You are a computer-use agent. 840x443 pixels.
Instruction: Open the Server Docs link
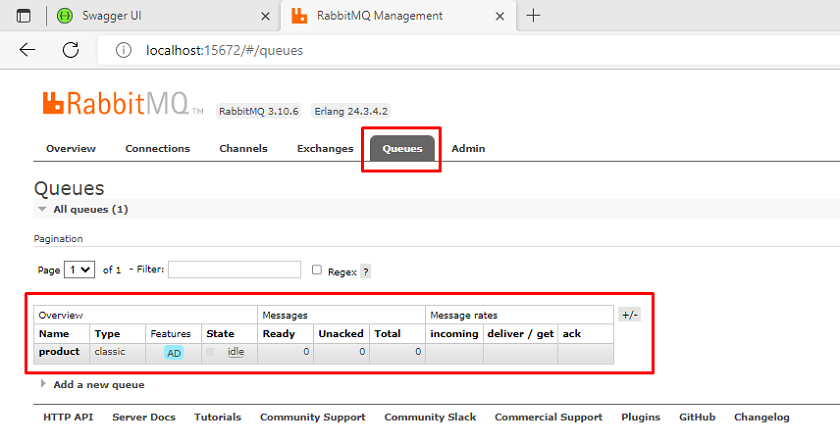pyautogui.click(x=144, y=417)
